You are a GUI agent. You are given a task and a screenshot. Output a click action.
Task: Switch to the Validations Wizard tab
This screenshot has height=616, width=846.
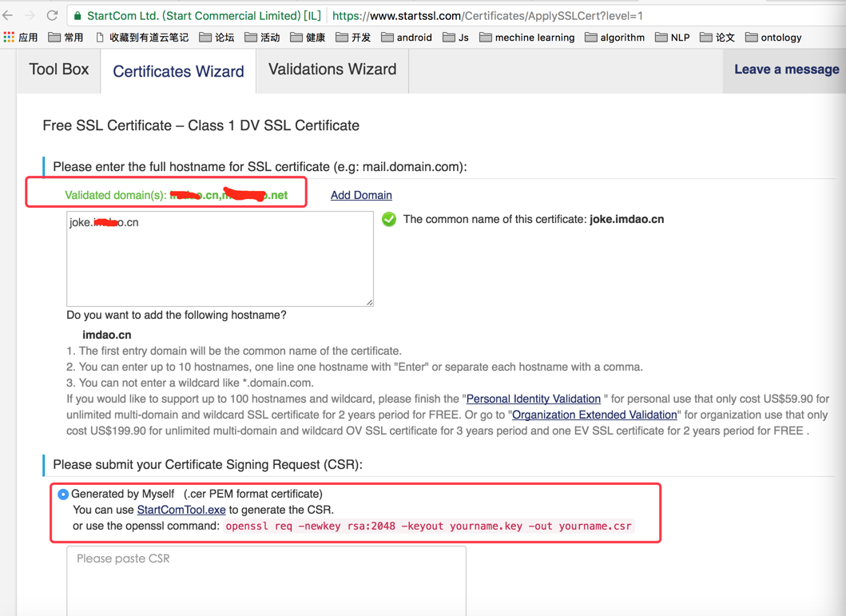[x=332, y=70]
